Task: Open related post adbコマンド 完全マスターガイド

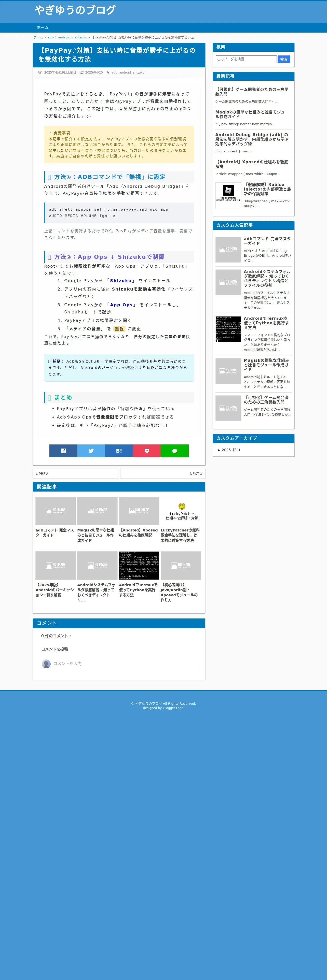Action: point(55,532)
